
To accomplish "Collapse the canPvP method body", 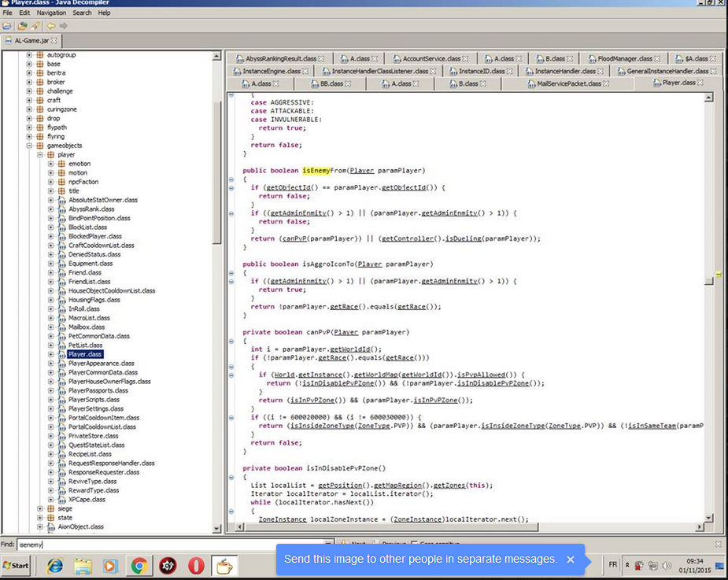I will (x=231, y=341).
